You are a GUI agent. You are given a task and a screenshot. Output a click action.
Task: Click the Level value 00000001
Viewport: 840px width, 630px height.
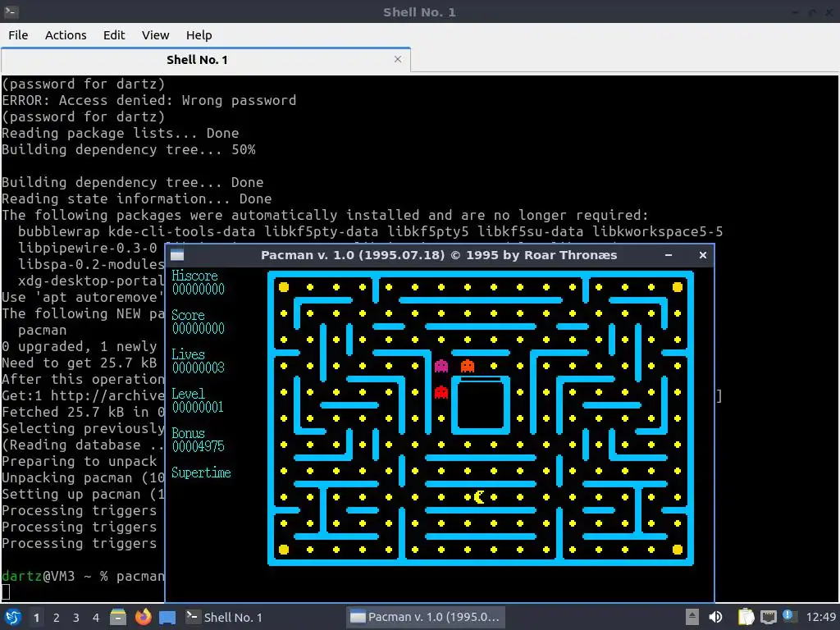pyautogui.click(x=198, y=407)
